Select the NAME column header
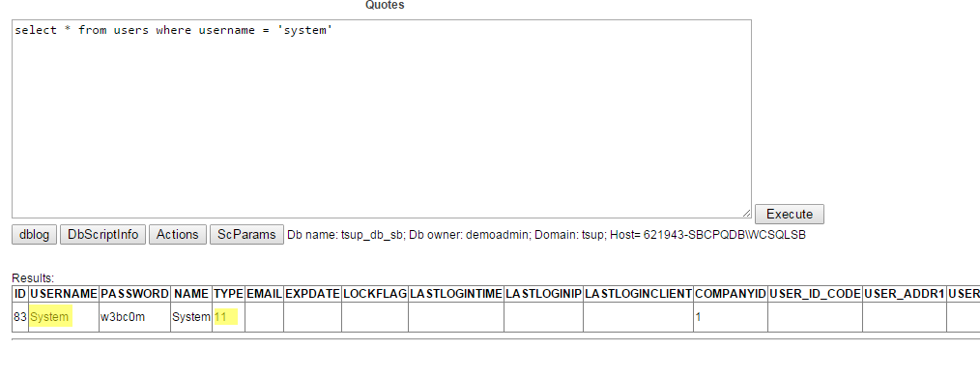 [x=191, y=294]
